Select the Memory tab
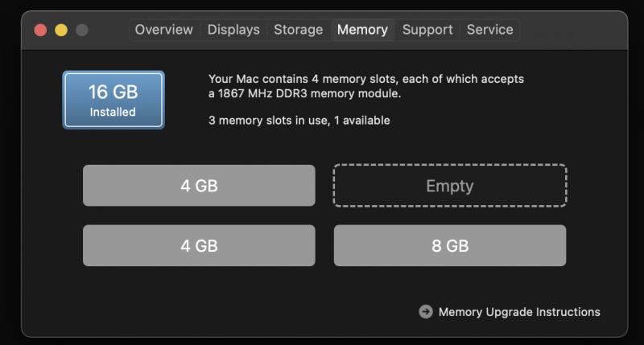The image size is (644, 345). click(362, 30)
